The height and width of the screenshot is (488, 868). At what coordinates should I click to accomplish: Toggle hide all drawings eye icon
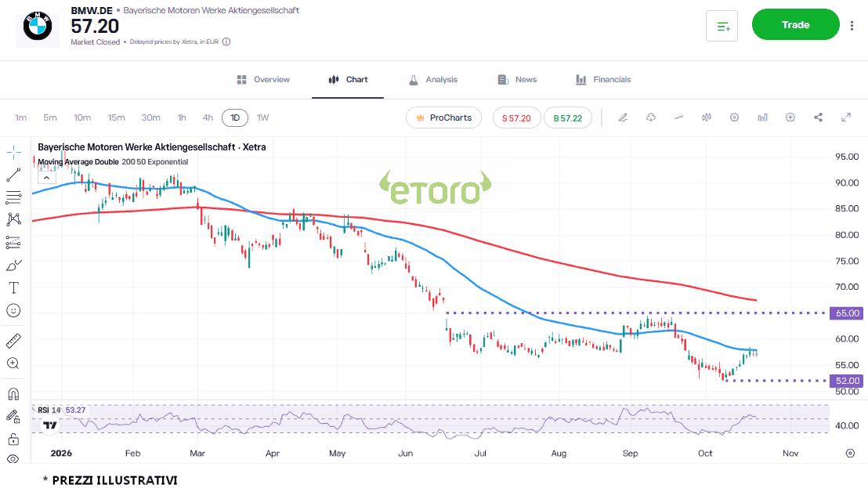[14, 459]
